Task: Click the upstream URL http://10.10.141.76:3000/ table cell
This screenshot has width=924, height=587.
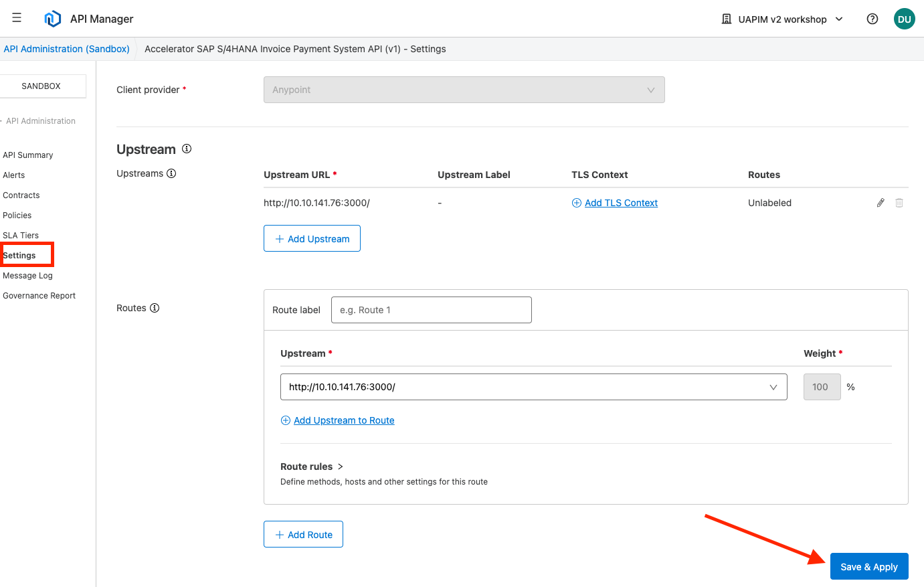Action: 317,203
